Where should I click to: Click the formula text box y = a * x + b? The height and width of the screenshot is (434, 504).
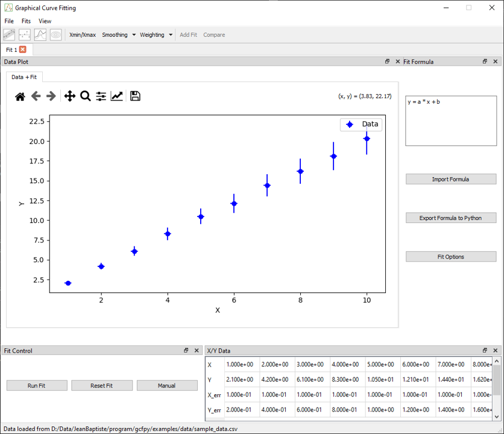point(450,121)
